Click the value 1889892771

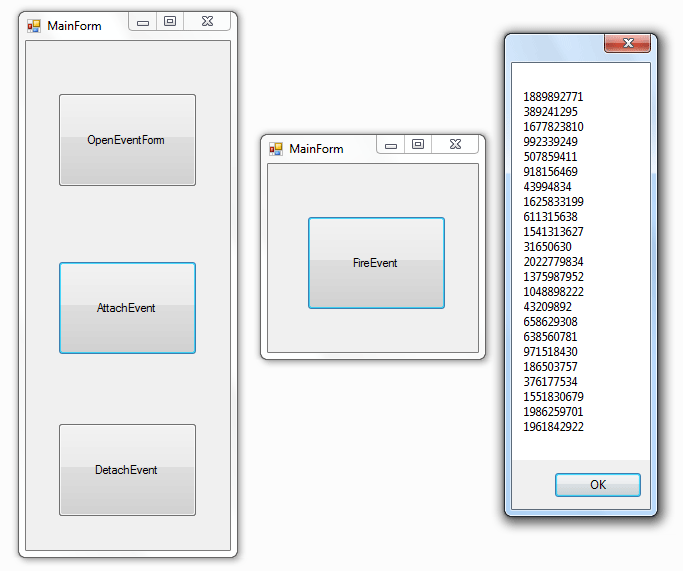coord(553,97)
